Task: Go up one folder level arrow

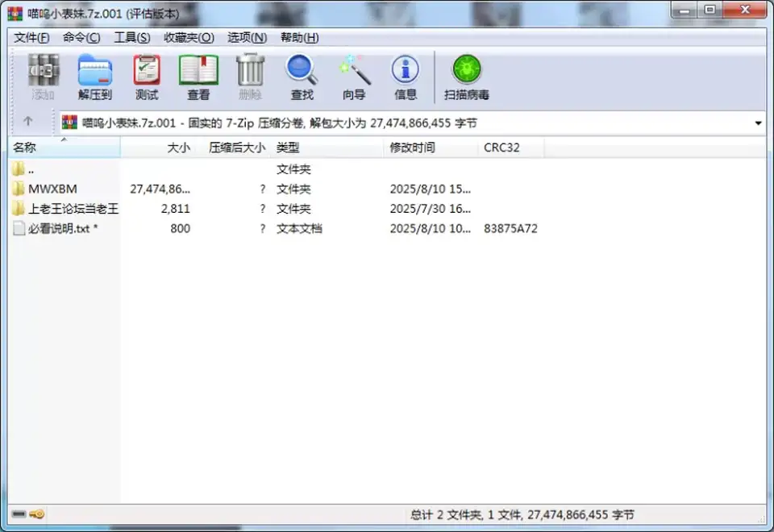Action: (x=27, y=122)
